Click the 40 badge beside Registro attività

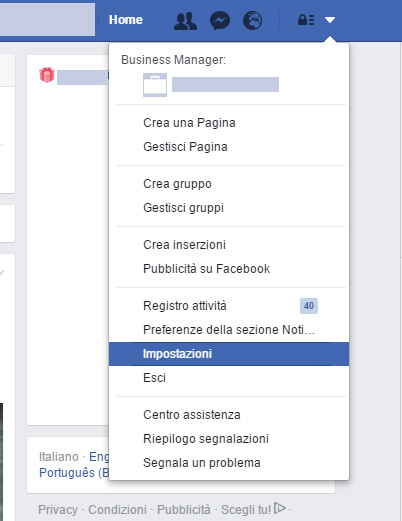309,306
